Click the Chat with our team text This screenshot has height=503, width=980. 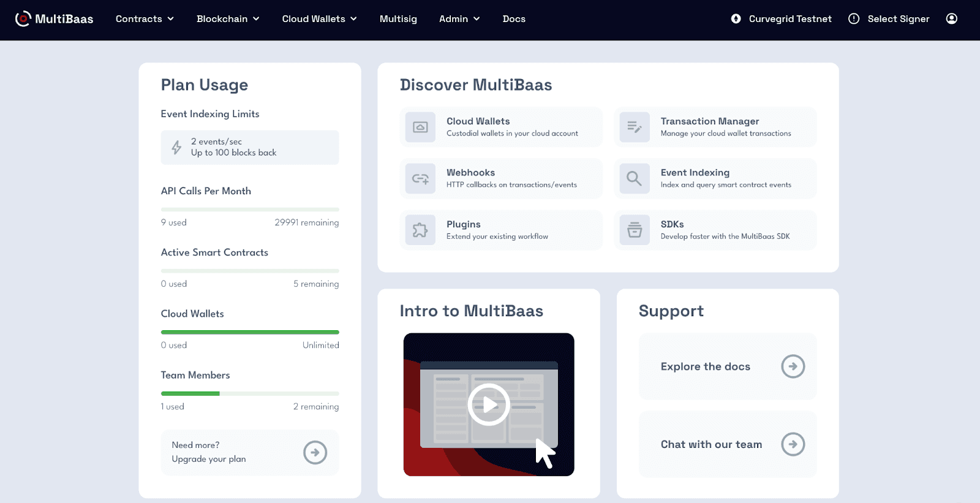click(x=712, y=444)
